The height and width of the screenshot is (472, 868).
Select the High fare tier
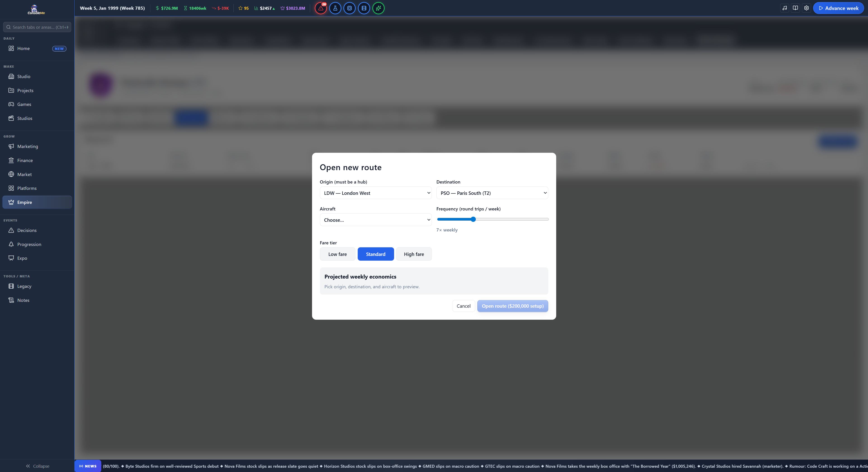point(414,254)
